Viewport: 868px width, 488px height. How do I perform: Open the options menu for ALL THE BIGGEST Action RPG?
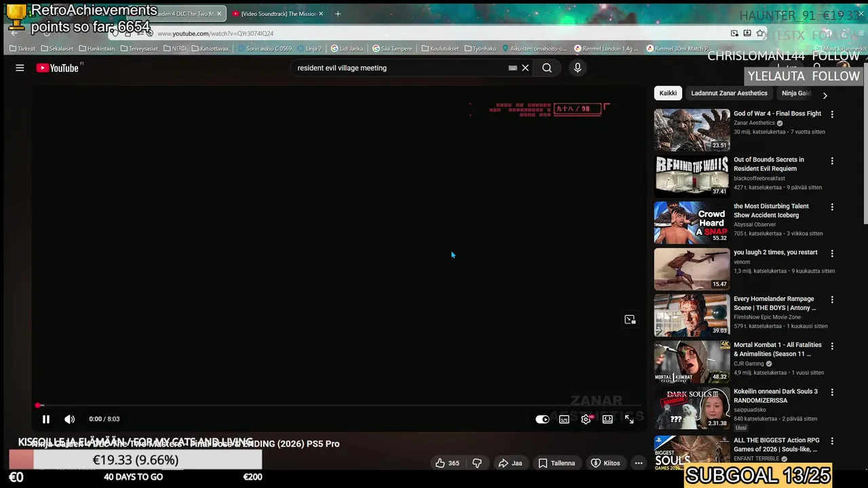[832, 442]
